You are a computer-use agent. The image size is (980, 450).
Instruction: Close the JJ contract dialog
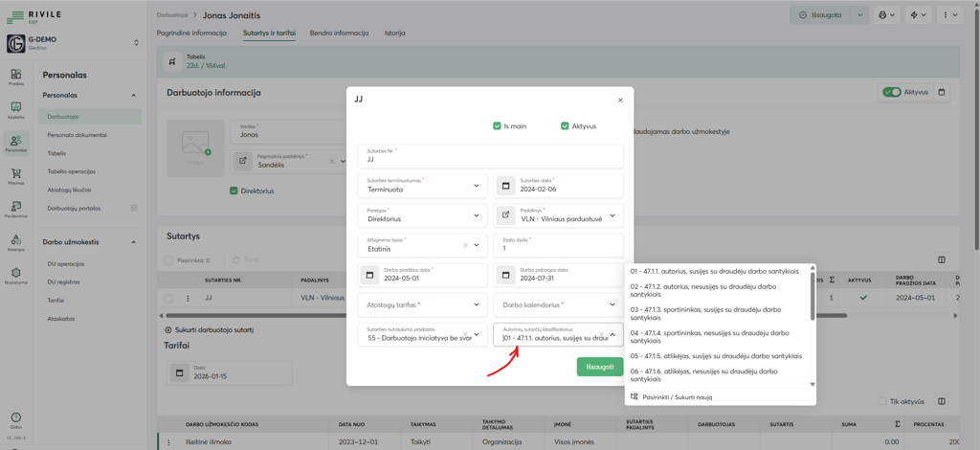tap(620, 100)
